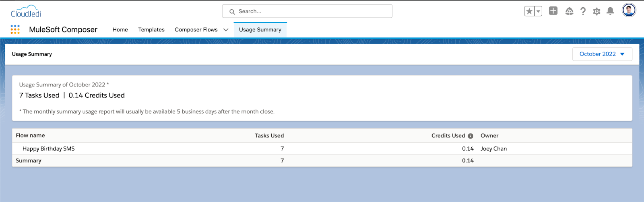Click the owner name Joey Chan
Image resolution: width=644 pixels, height=202 pixels.
(493, 148)
